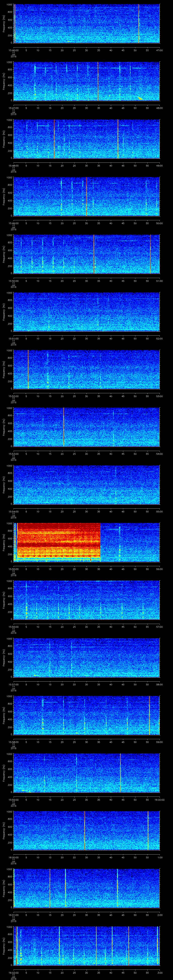Image resolution: width=173 pixels, height=980 pixels.
Task: Click the spectrogram panel starting at 15:52:00
Action: tap(87, 369)
